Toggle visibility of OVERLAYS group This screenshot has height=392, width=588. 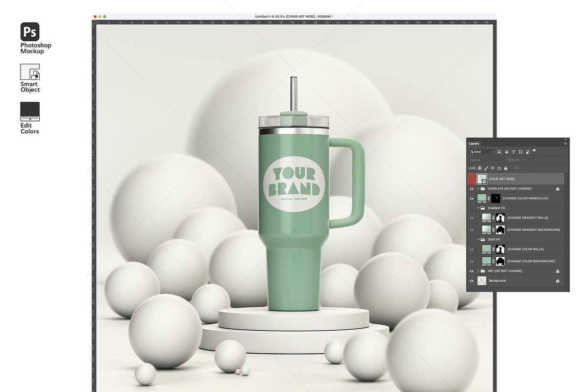click(x=472, y=189)
